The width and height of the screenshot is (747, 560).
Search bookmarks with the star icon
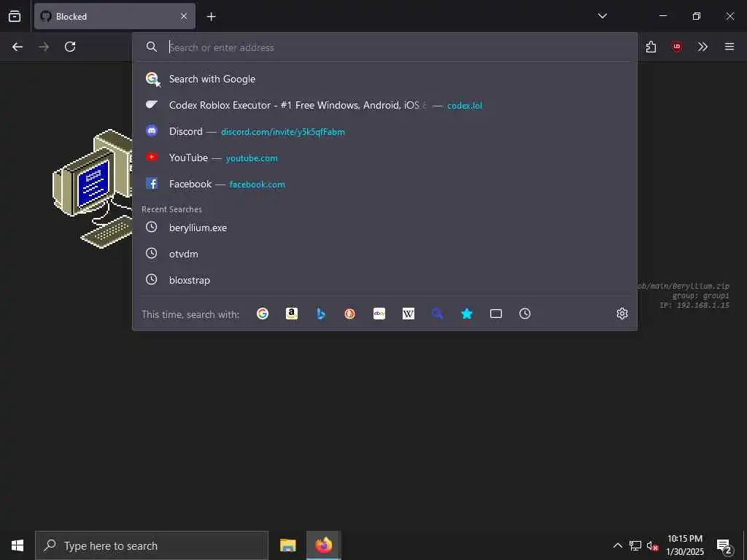(467, 314)
